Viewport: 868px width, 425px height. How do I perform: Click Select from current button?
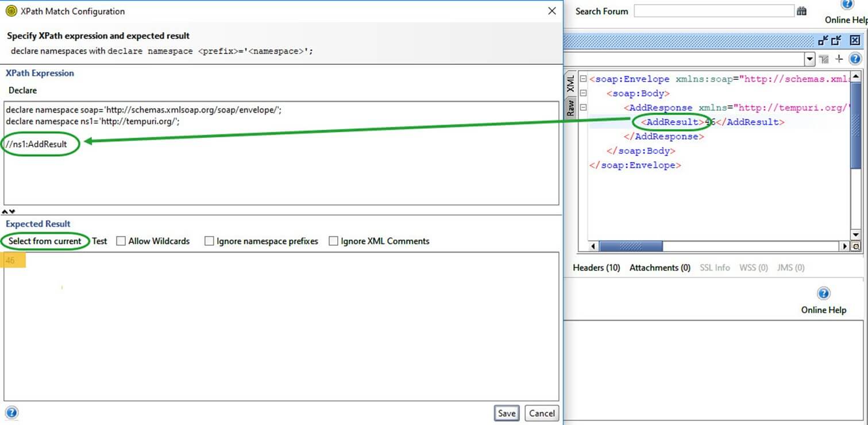45,241
